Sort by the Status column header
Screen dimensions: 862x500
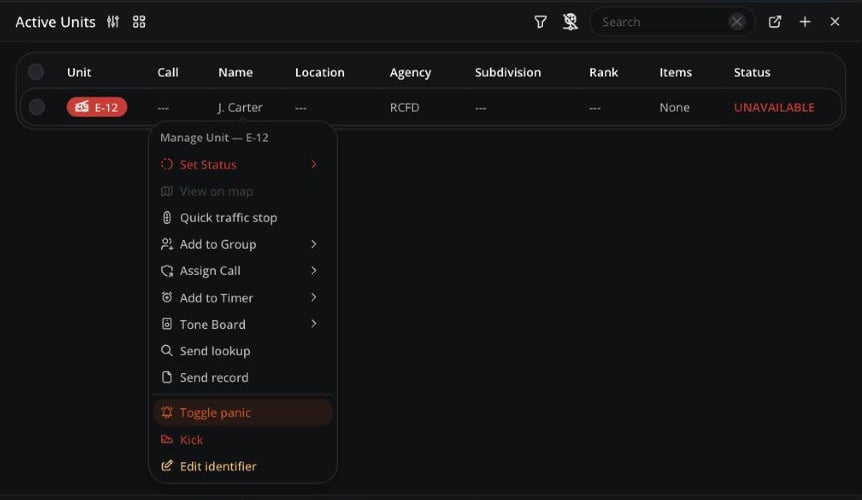[752, 73]
